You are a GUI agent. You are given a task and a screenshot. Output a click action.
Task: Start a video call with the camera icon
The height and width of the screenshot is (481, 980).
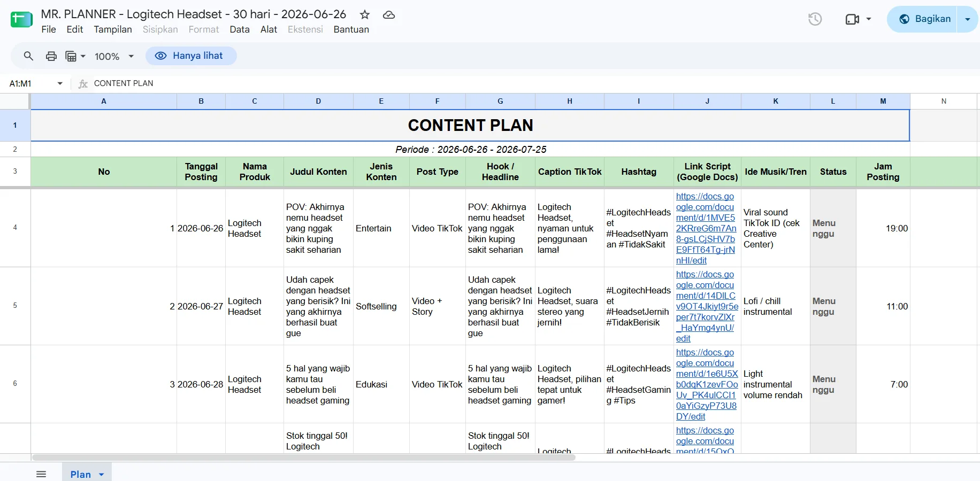click(852, 19)
